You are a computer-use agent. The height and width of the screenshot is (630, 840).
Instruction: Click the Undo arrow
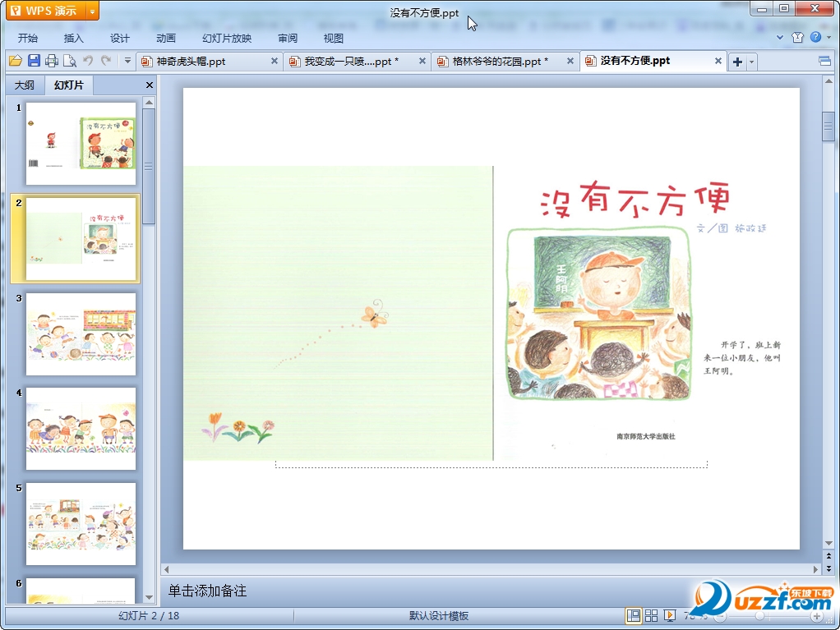pos(88,61)
